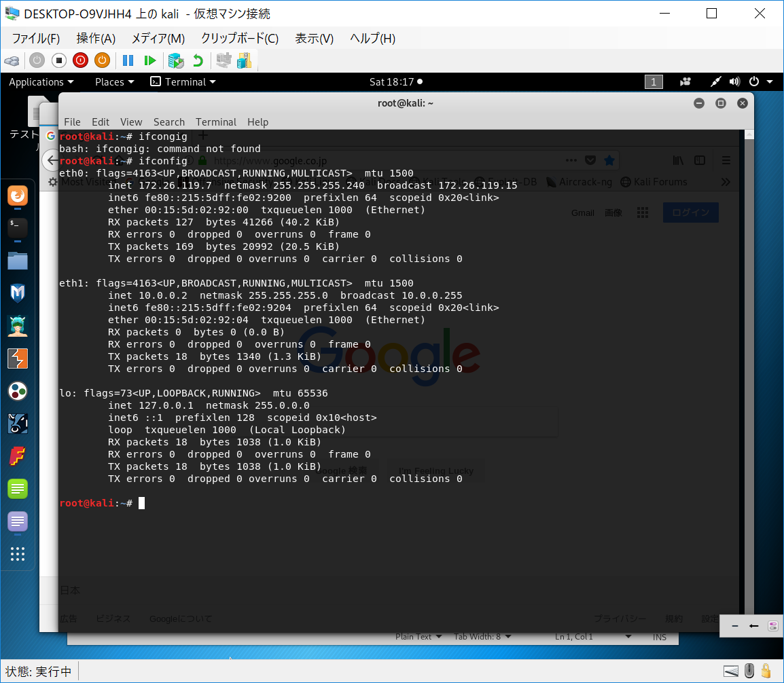Show all applications grid in dock
784x683 pixels.
click(18, 554)
